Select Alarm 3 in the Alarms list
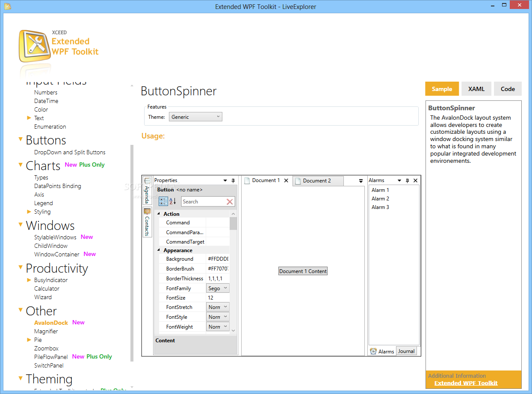The image size is (532, 394). (380, 207)
